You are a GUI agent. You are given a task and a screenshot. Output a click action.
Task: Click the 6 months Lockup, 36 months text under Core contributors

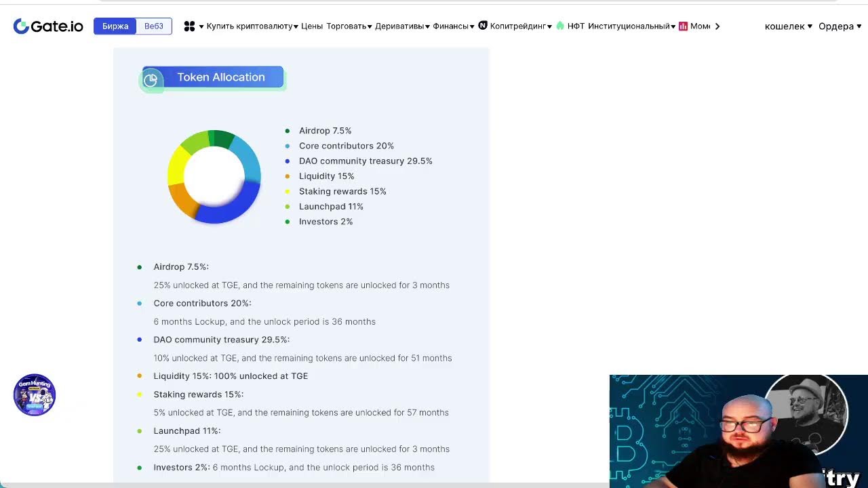[x=264, y=322]
